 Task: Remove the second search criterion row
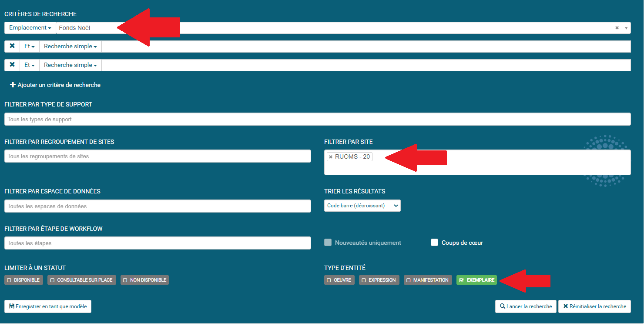[x=12, y=46]
